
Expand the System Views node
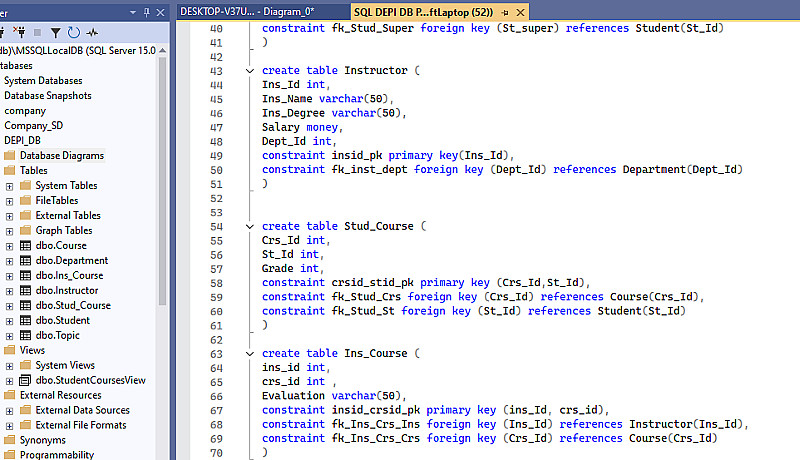tap(9, 366)
